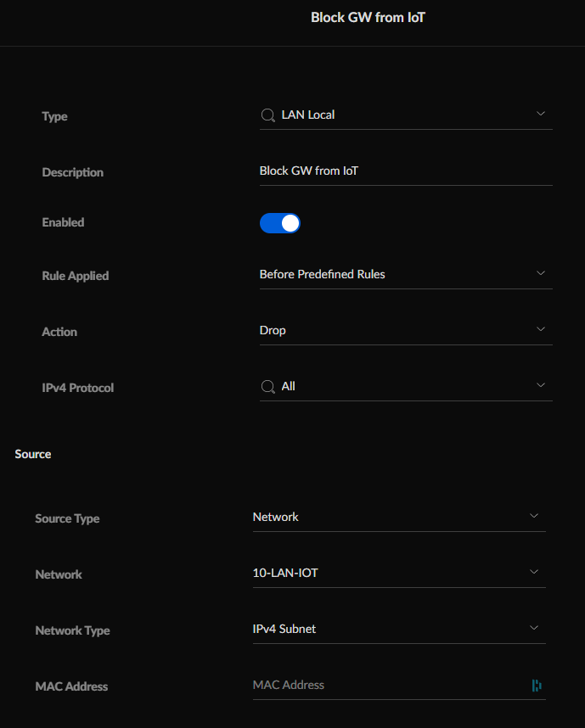The width and height of the screenshot is (585, 728).
Task: Click the Network value under Source Type
Action: [276, 518]
